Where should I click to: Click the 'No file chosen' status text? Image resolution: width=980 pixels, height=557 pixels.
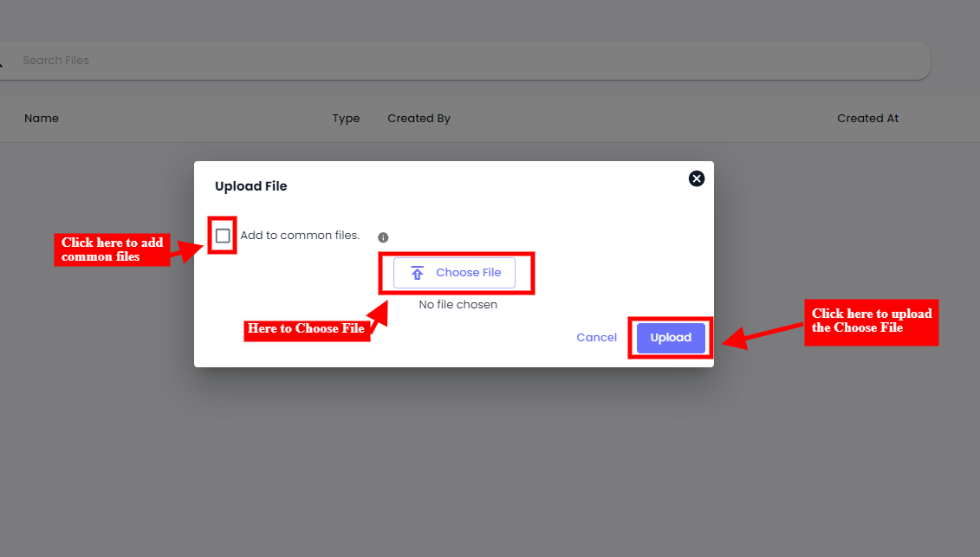coord(458,305)
